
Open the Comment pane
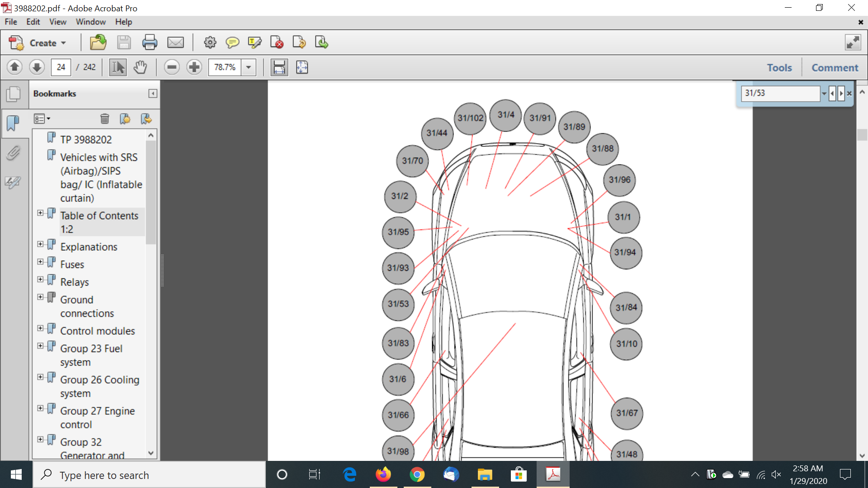835,68
